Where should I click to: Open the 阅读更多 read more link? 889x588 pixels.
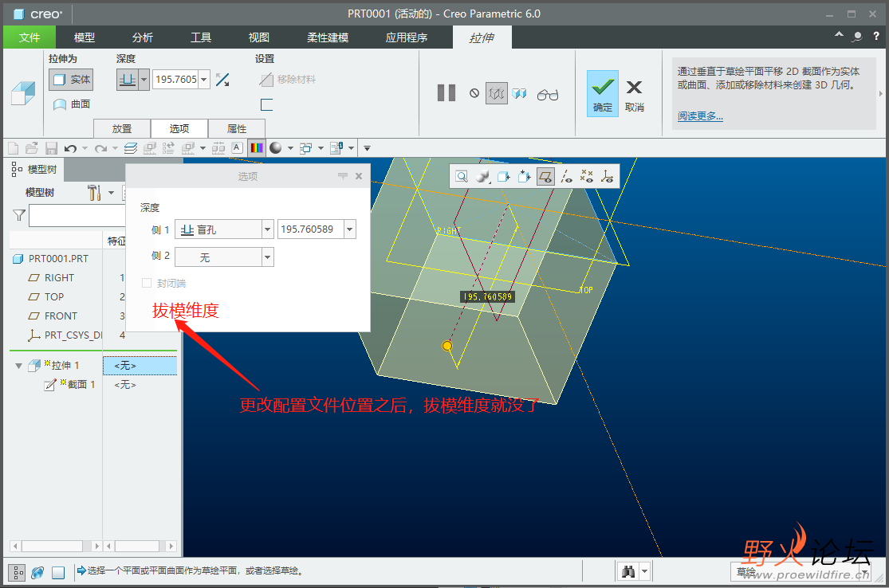tap(700, 116)
